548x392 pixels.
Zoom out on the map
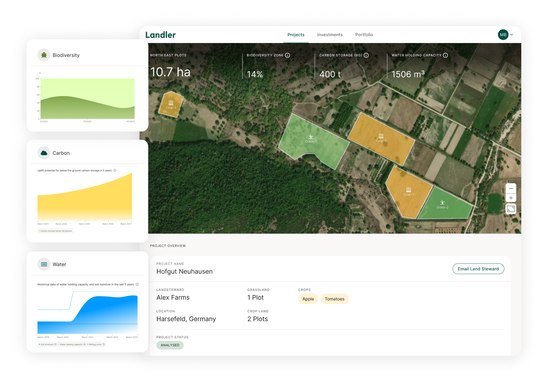(511, 189)
